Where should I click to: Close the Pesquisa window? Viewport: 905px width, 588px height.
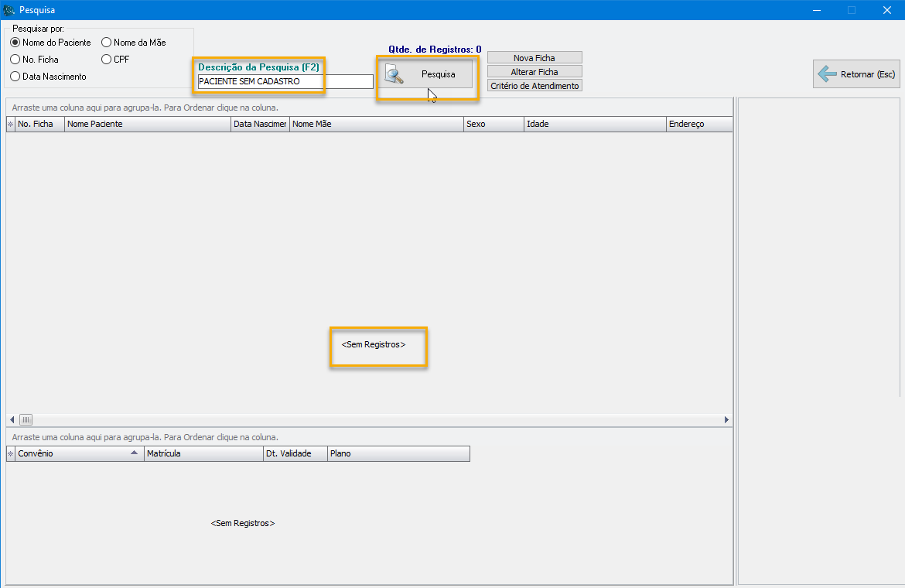click(887, 10)
